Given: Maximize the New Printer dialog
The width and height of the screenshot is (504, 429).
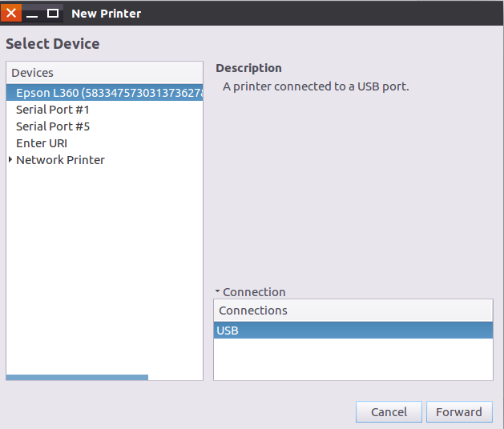Looking at the screenshot, I should pyautogui.click(x=53, y=13).
